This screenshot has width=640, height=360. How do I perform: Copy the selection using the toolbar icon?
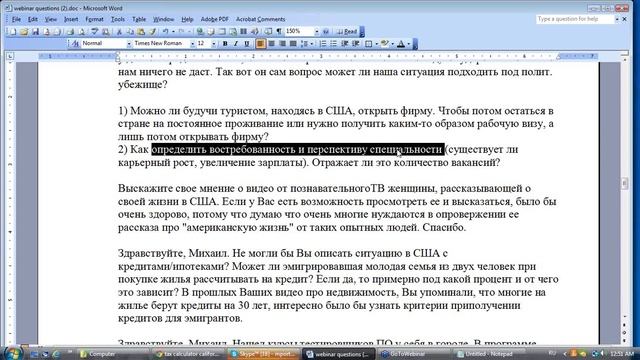(130, 31)
